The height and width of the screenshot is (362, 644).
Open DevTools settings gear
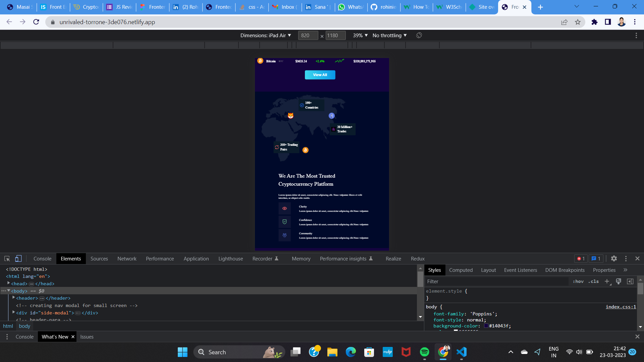pyautogui.click(x=614, y=258)
